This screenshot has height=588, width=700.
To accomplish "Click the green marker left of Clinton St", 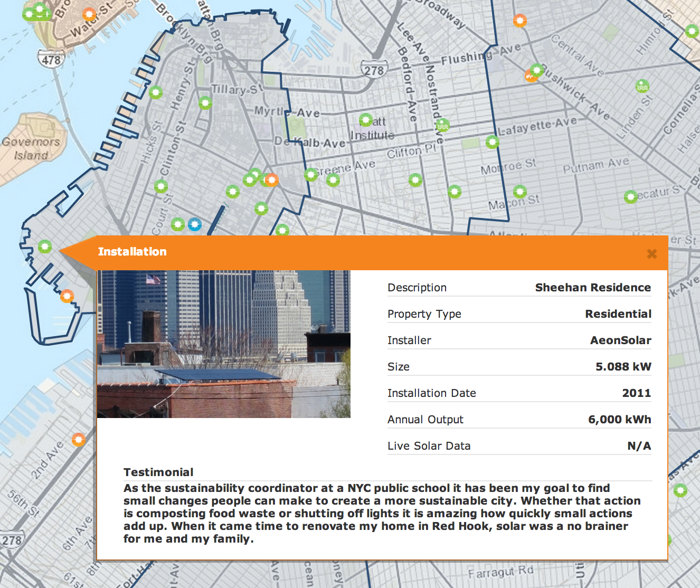I will pos(160,186).
